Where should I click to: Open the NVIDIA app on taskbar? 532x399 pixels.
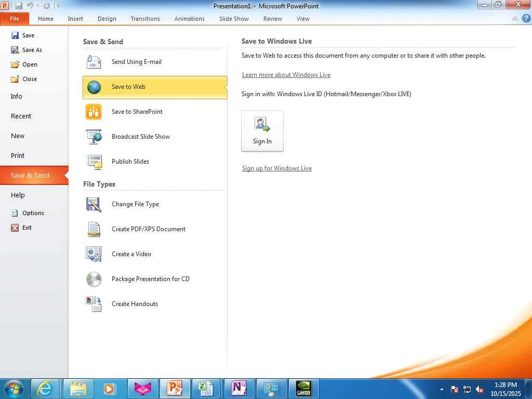(303, 389)
